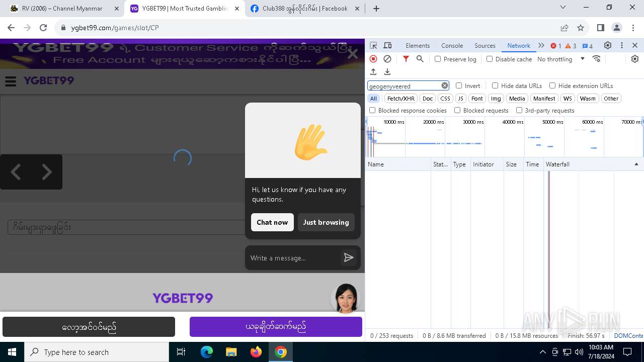Image resolution: width=644 pixels, height=362 pixels.
Task: Toggle the Chrome side panel icon
Action: [600, 28]
